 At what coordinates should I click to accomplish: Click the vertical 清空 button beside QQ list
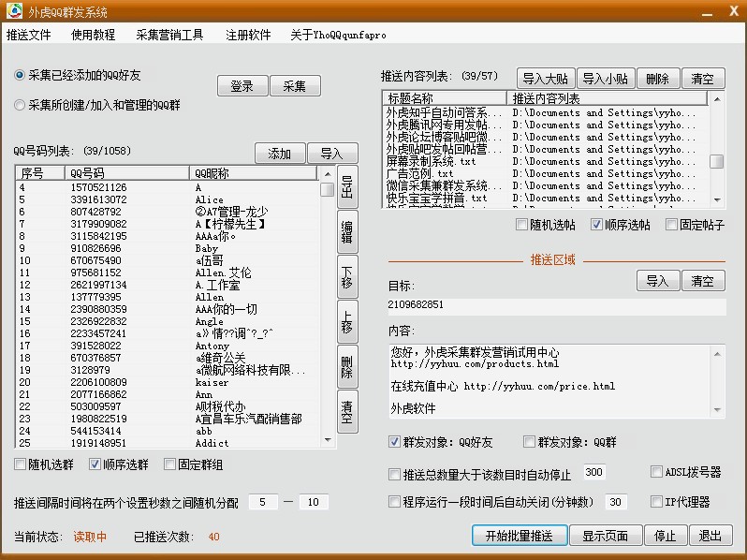[x=347, y=411]
